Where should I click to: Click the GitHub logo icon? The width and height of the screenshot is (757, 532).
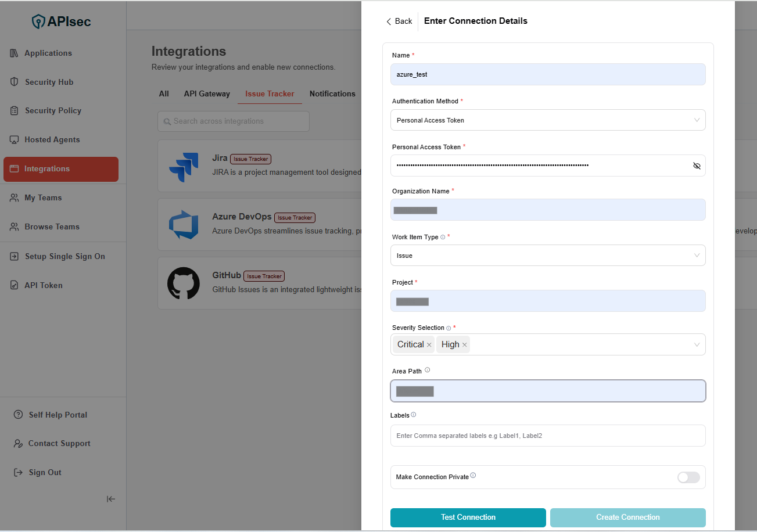(184, 283)
